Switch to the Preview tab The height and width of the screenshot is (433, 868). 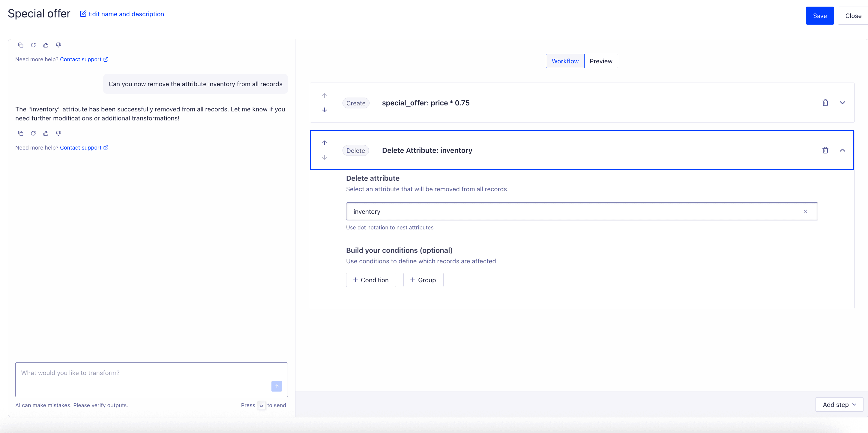click(601, 61)
